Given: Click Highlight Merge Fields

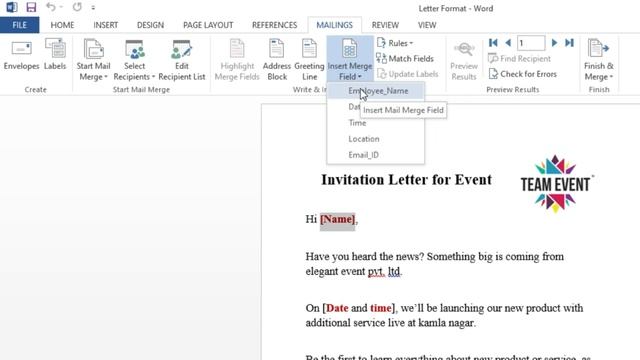Looking at the screenshot, I should coord(237,60).
